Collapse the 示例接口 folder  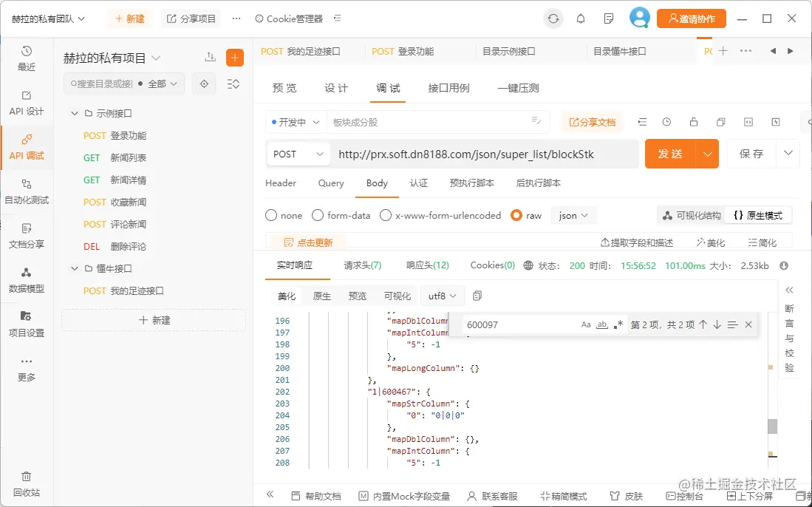click(74, 113)
